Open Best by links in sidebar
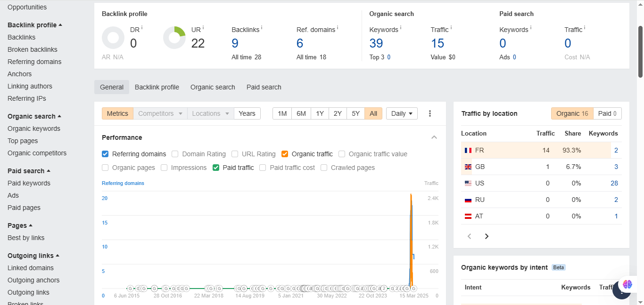644x305 pixels. 26,238
